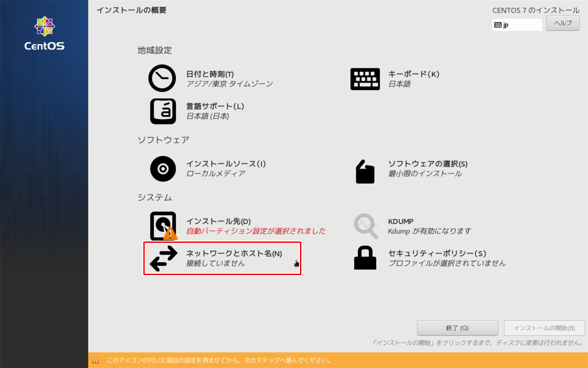The image size is (588, 368).
Task: Open the network arrows icon
Action: (163, 259)
